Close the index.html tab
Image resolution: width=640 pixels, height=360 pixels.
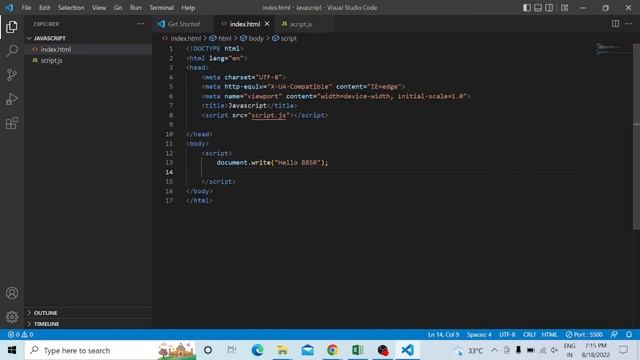(267, 24)
